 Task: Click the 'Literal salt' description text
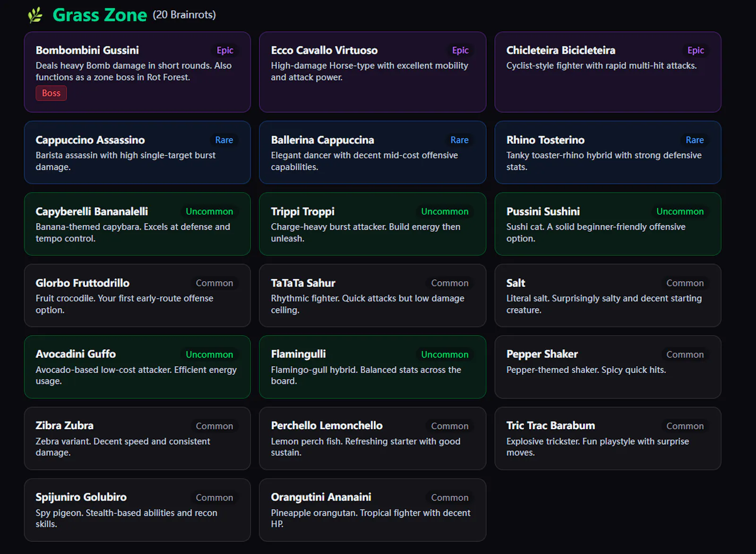(x=604, y=304)
